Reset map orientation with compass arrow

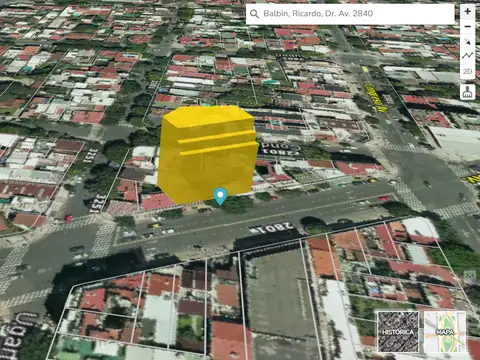click(x=467, y=41)
